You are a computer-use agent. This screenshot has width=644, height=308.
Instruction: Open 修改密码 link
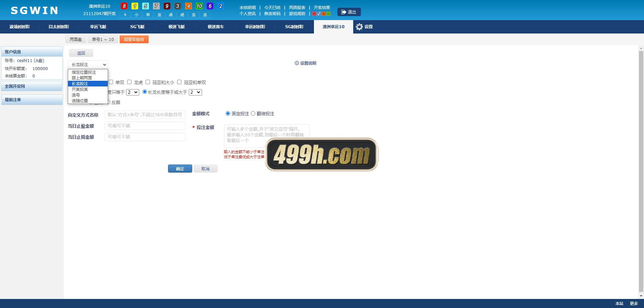[x=272, y=14]
